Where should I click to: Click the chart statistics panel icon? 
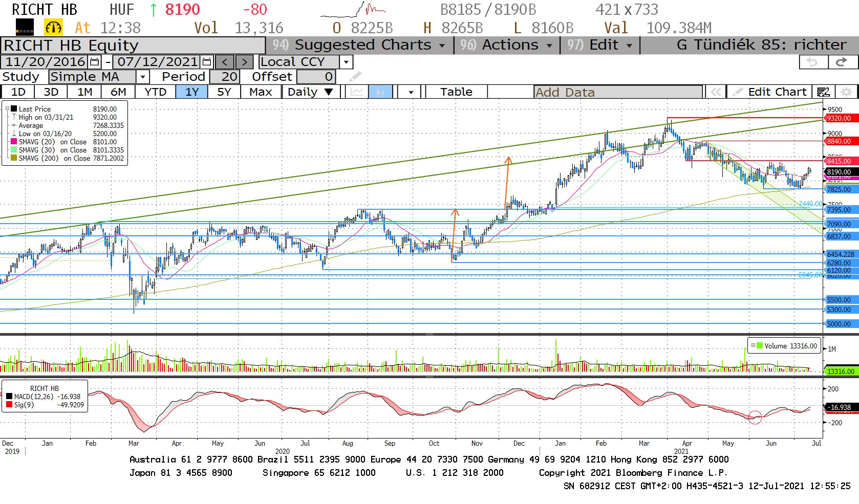pos(823,92)
